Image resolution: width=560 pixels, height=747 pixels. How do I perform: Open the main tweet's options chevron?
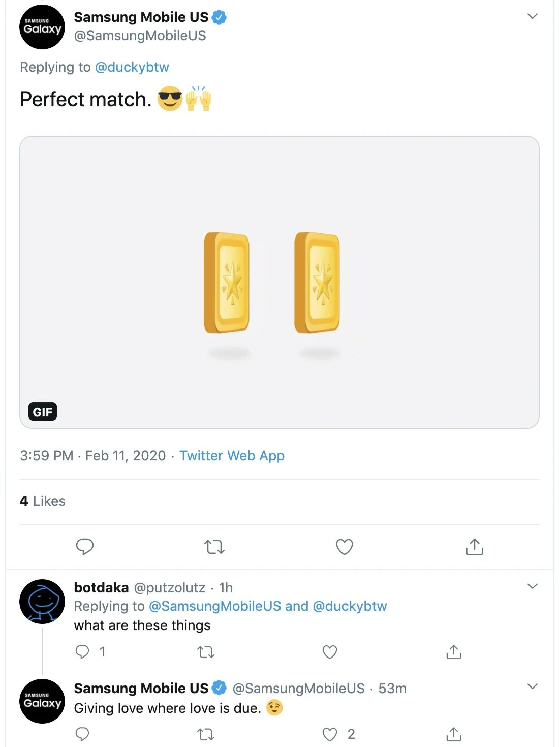coord(532,16)
